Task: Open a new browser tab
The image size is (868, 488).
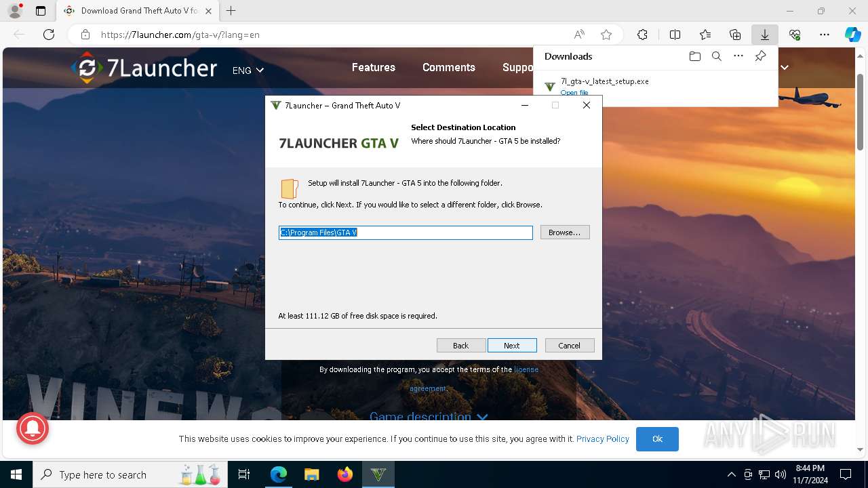Action: [x=231, y=11]
